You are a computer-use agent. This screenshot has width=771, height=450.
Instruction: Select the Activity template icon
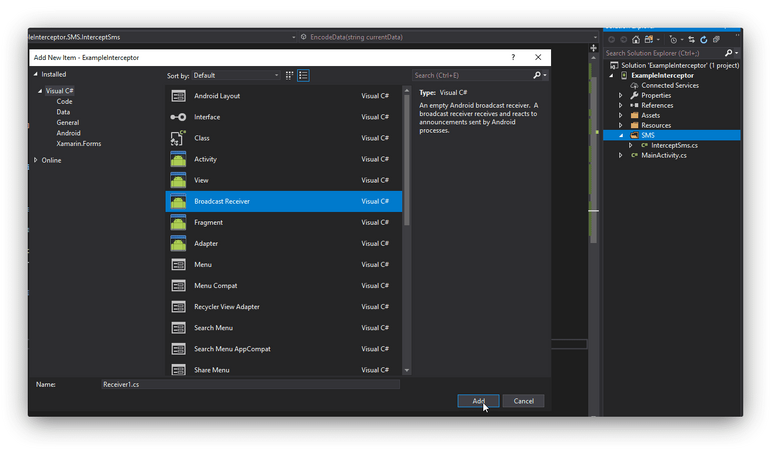click(x=178, y=159)
